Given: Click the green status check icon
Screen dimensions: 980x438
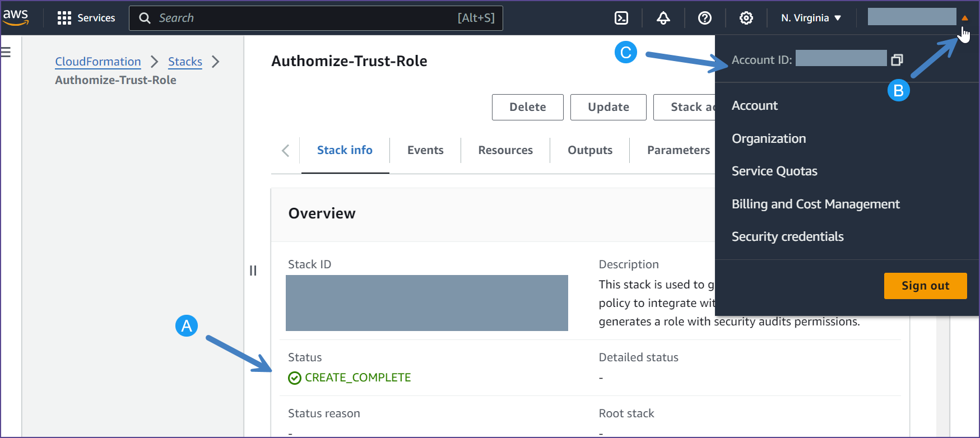Looking at the screenshot, I should click(295, 379).
